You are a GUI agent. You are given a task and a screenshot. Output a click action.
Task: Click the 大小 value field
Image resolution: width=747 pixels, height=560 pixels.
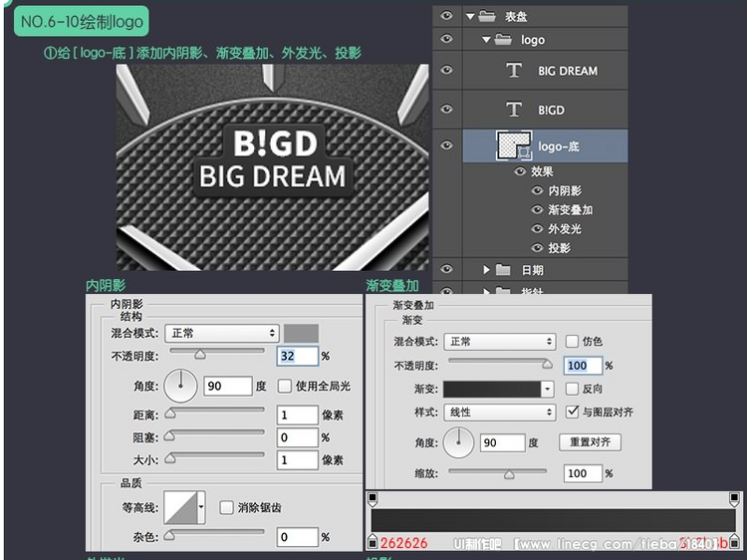click(297, 460)
